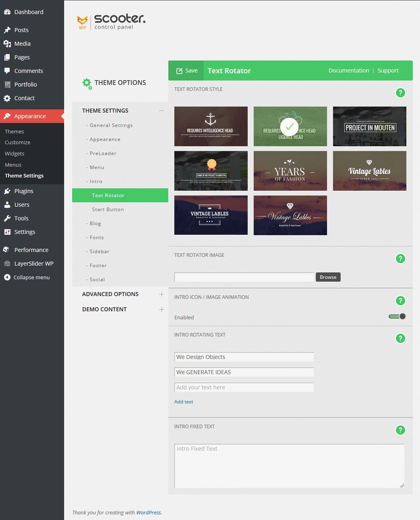Open Media via its sidebar icon
Viewport: 420px width, 520px height.
pyautogui.click(x=7, y=44)
